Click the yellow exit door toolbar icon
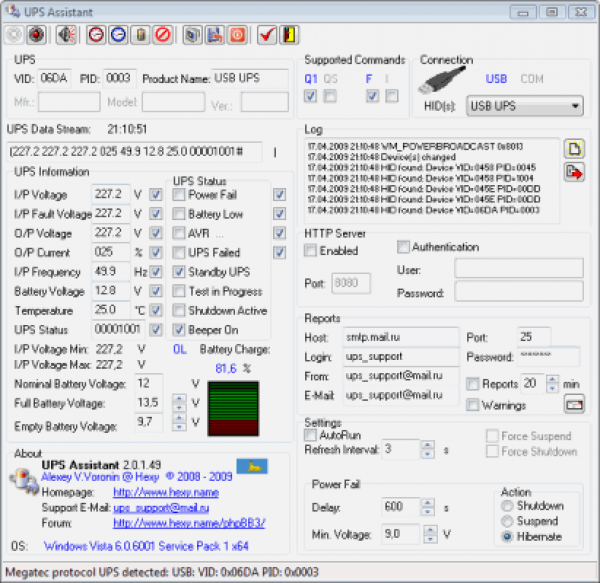Viewport: 600px width, 583px height. (288, 35)
